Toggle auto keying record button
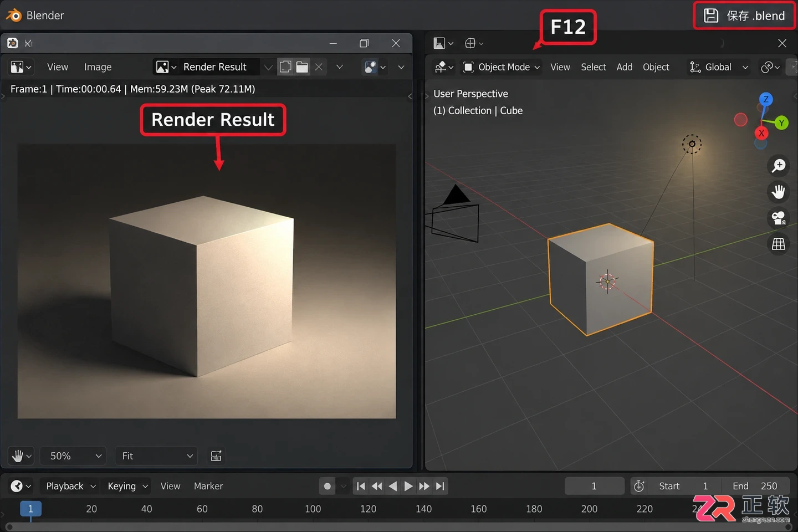This screenshot has height=532, width=798. (x=327, y=487)
